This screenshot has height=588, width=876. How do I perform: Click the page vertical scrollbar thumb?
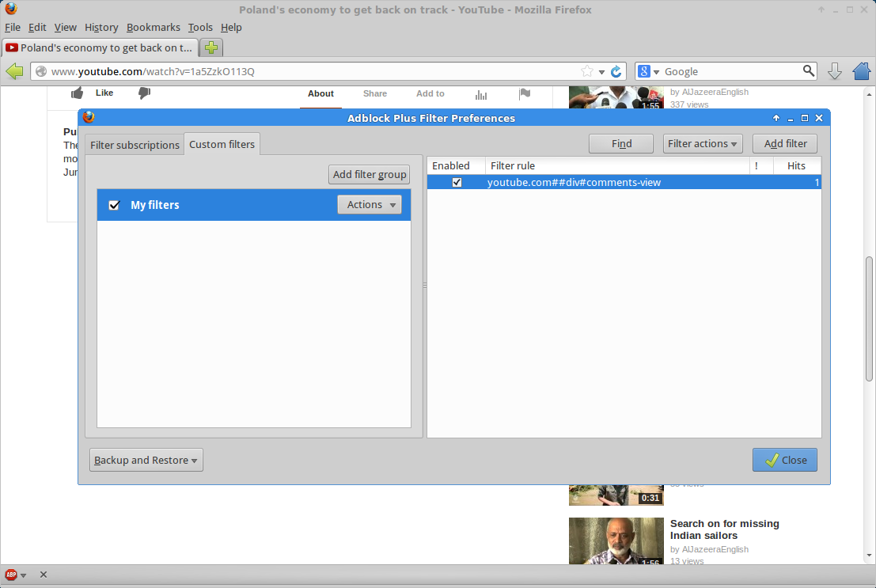pyautogui.click(x=869, y=319)
